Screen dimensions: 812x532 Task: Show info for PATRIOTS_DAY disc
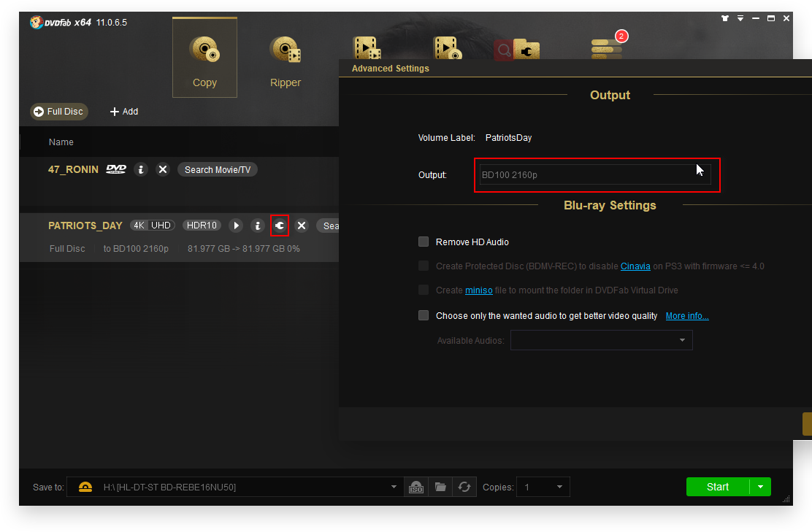pyautogui.click(x=257, y=225)
